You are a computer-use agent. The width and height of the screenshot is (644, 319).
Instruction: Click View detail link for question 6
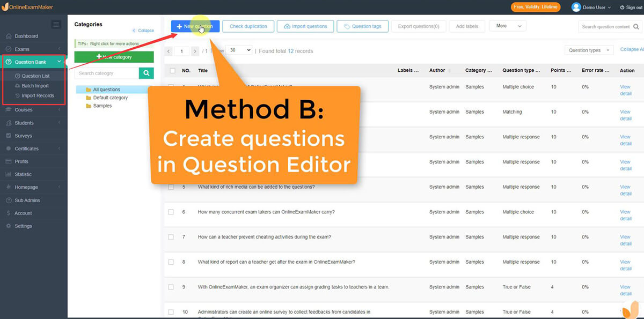tap(626, 215)
